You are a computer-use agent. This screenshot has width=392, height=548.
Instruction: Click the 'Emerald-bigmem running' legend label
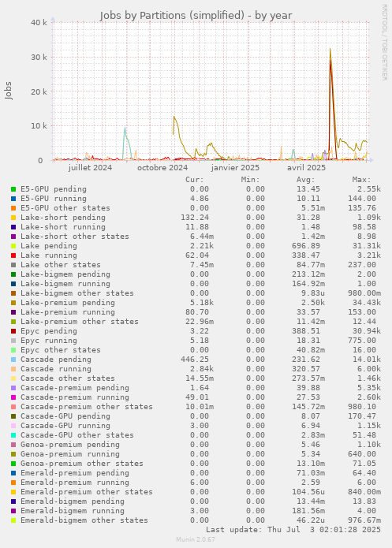point(73,511)
